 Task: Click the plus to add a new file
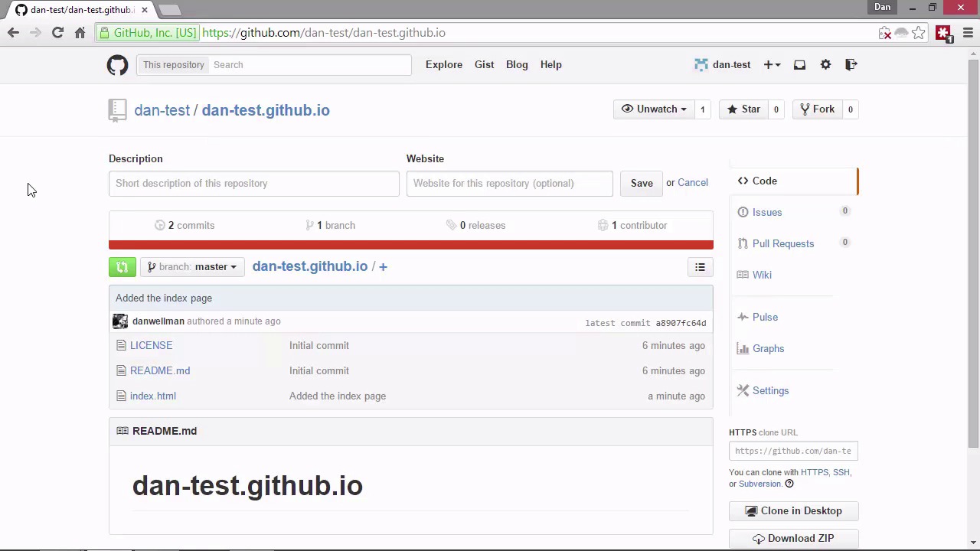pos(383,266)
